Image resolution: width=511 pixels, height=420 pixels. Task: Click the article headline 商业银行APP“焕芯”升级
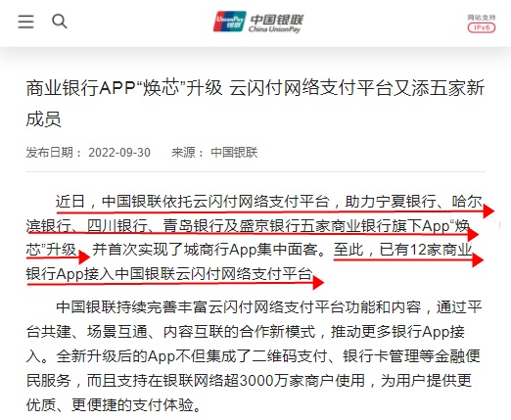pyautogui.click(x=124, y=88)
